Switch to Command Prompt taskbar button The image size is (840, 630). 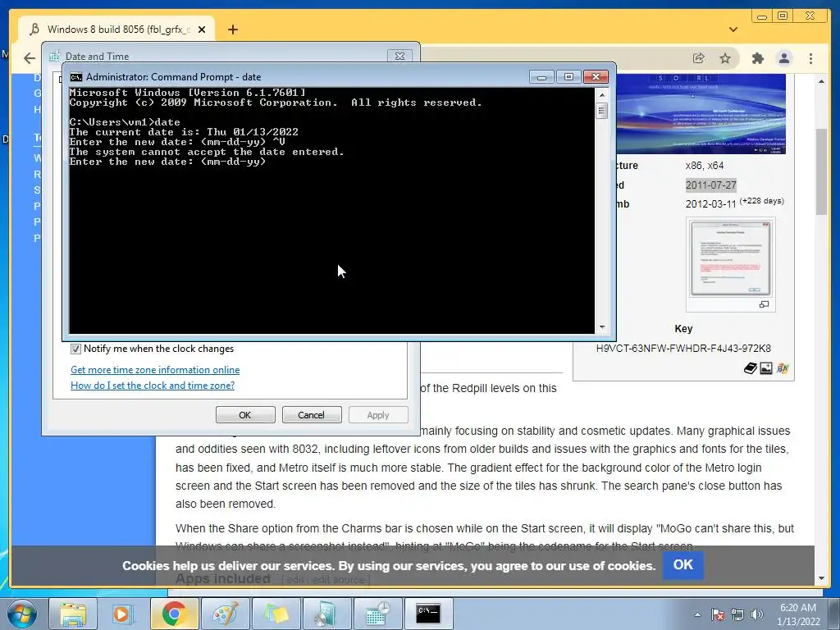tap(428, 614)
